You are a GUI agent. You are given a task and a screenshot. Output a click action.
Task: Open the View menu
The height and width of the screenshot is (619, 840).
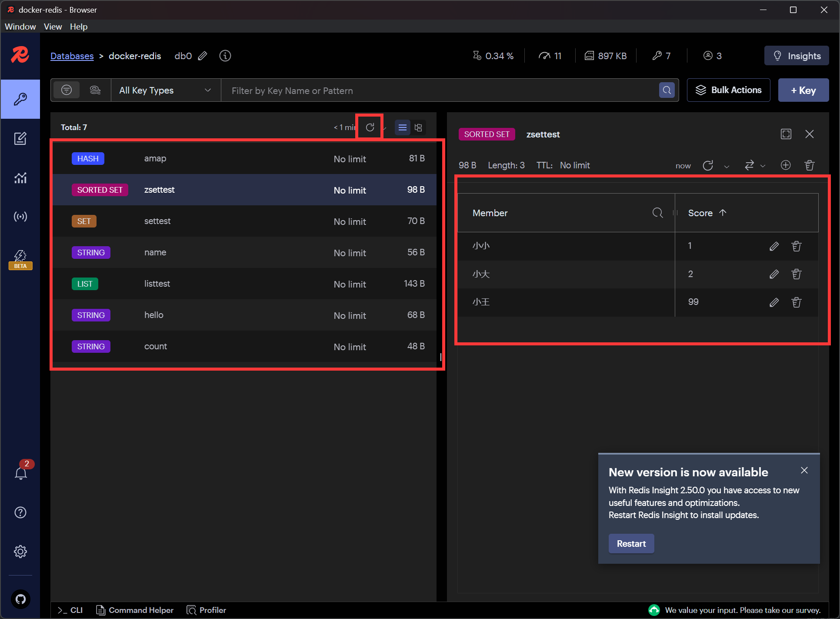(53, 27)
